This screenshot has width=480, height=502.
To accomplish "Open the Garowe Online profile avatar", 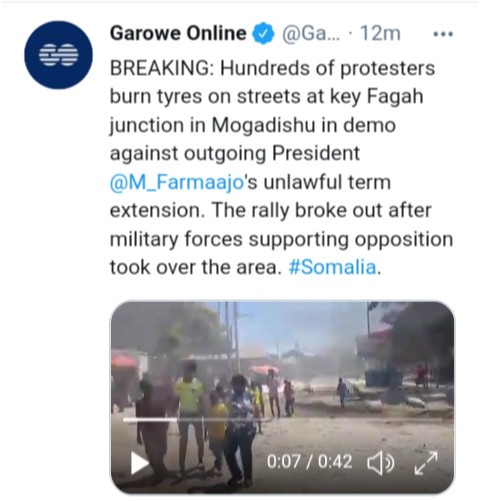I will 58,55.
